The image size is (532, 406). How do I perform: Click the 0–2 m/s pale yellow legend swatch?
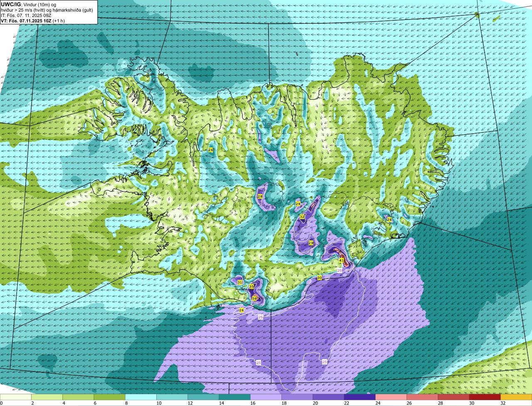click(x=16, y=397)
